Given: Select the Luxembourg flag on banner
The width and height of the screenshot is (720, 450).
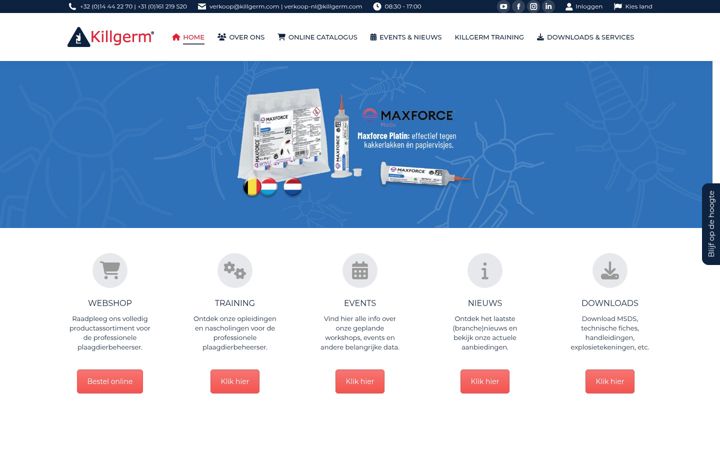Looking at the screenshot, I should coord(269,187).
